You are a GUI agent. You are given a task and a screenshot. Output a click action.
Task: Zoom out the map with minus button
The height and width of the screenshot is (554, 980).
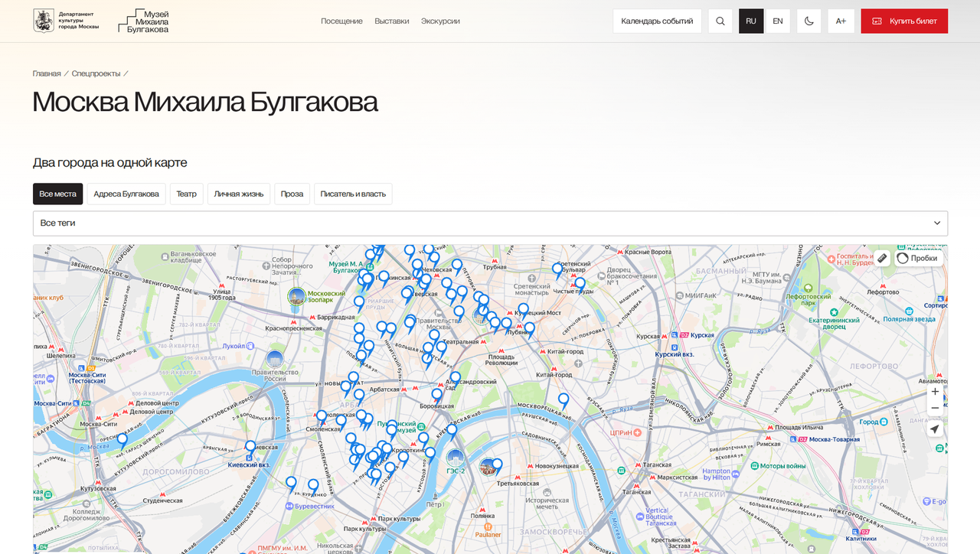click(x=935, y=408)
